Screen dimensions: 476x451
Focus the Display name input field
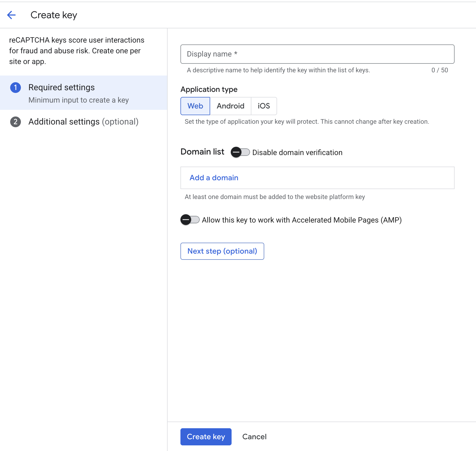317,54
